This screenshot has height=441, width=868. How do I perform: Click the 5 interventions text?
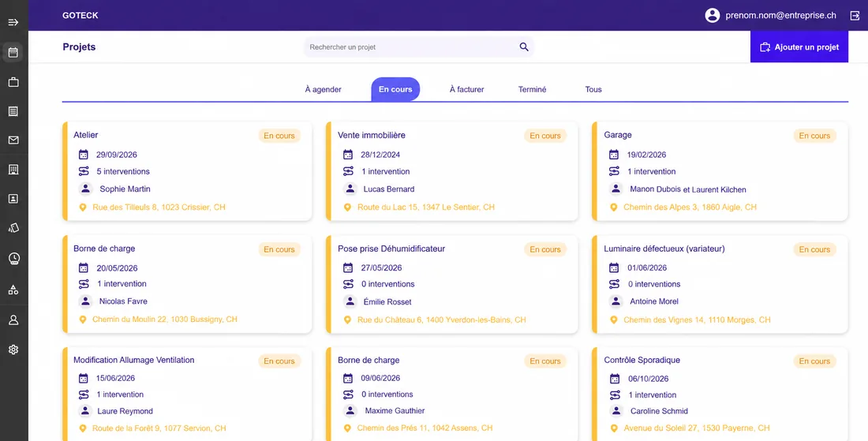123,171
